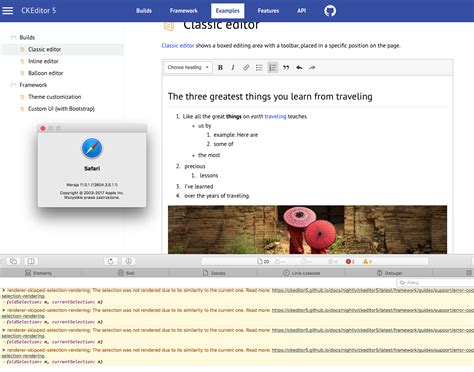The image size is (474, 372).
Task: Select the umbrellas image in editor
Action: [x=307, y=230]
